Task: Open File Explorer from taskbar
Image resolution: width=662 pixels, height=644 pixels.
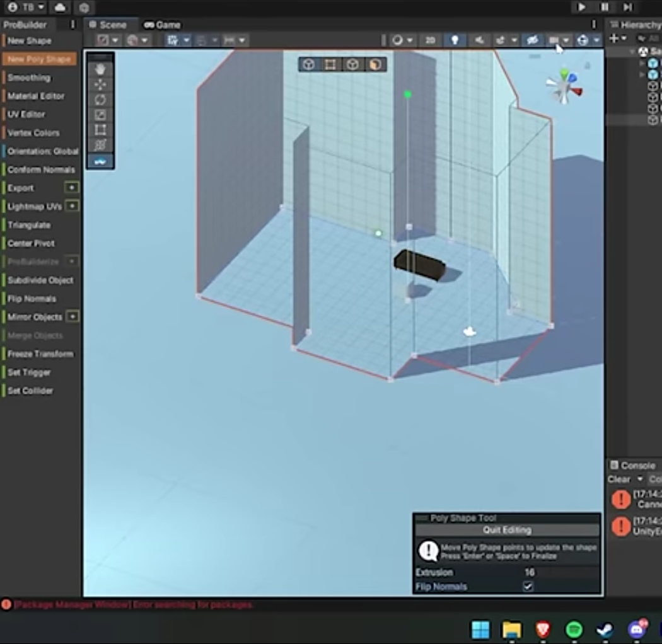Action: tap(512, 630)
